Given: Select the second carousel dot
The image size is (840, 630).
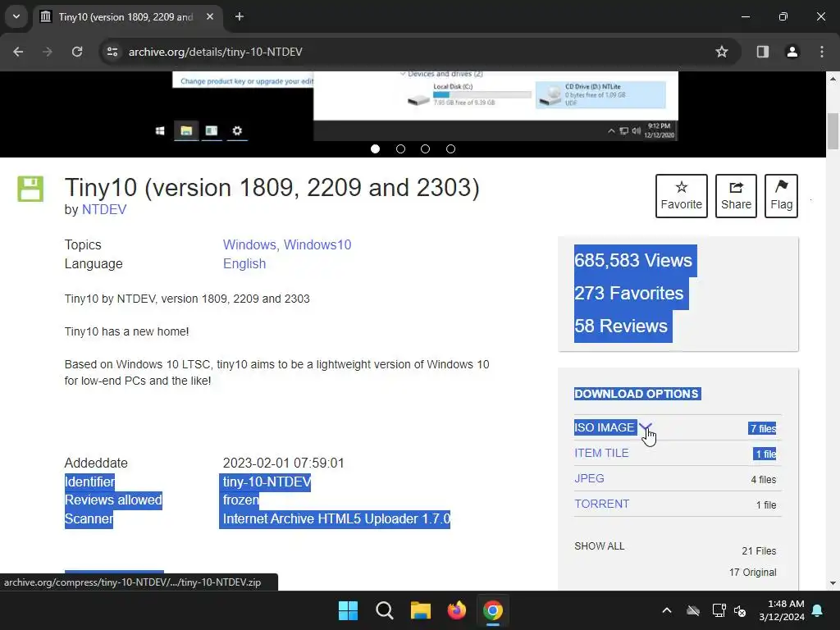Looking at the screenshot, I should (x=400, y=149).
